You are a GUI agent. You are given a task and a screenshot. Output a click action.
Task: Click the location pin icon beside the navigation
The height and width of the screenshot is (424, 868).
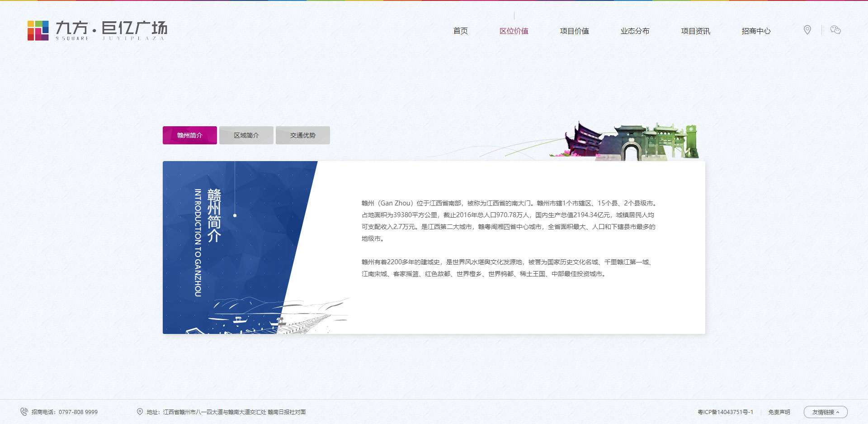pyautogui.click(x=807, y=30)
